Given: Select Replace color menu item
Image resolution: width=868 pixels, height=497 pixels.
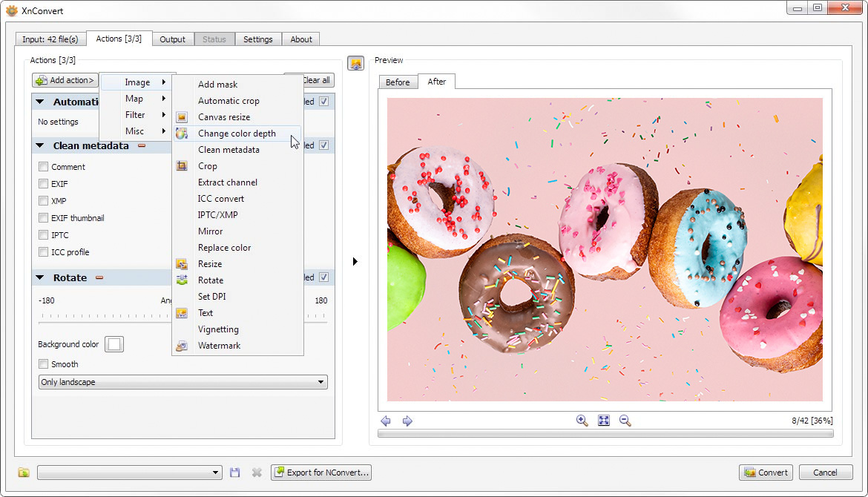Looking at the screenshot, I should coord(238,248).
